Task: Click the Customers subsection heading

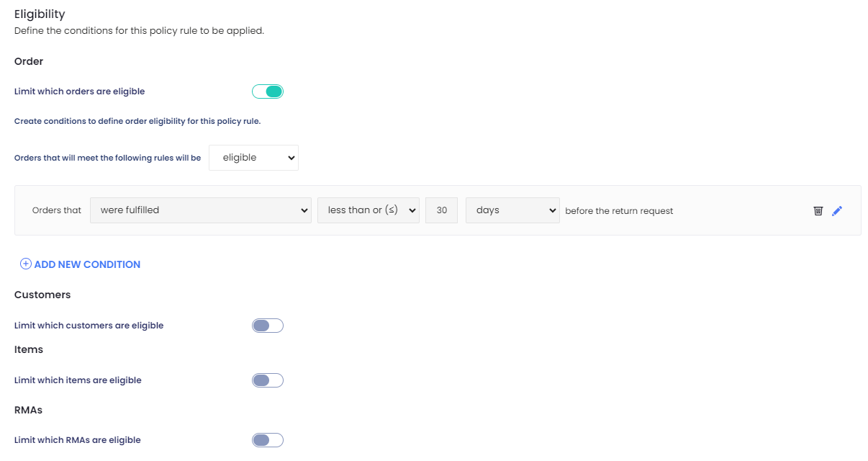Action: pyautogui.click(x=42, y=295)
